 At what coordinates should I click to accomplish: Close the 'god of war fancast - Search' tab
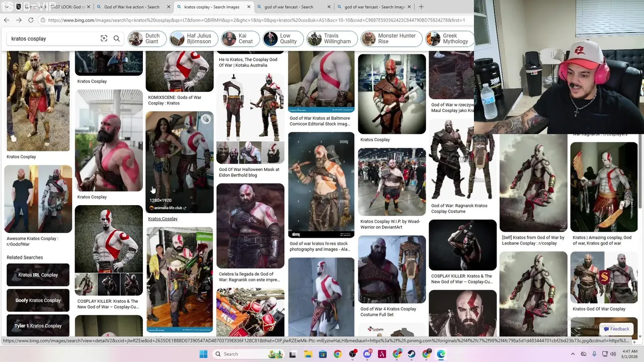pyautogui.click(x=329, y=7)
